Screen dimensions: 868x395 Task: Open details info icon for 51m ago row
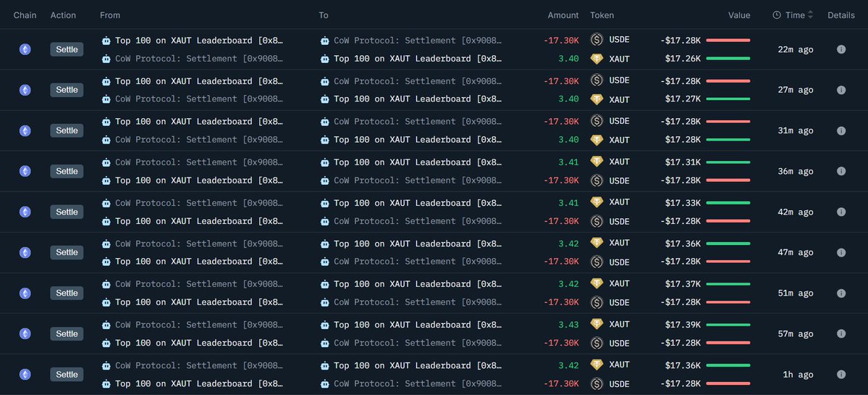pos(841,293)
